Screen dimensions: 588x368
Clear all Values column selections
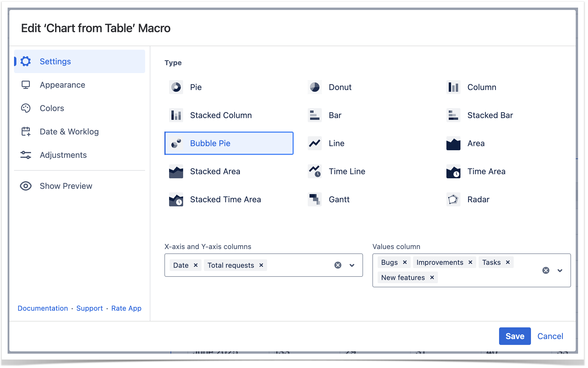[546, 270]
